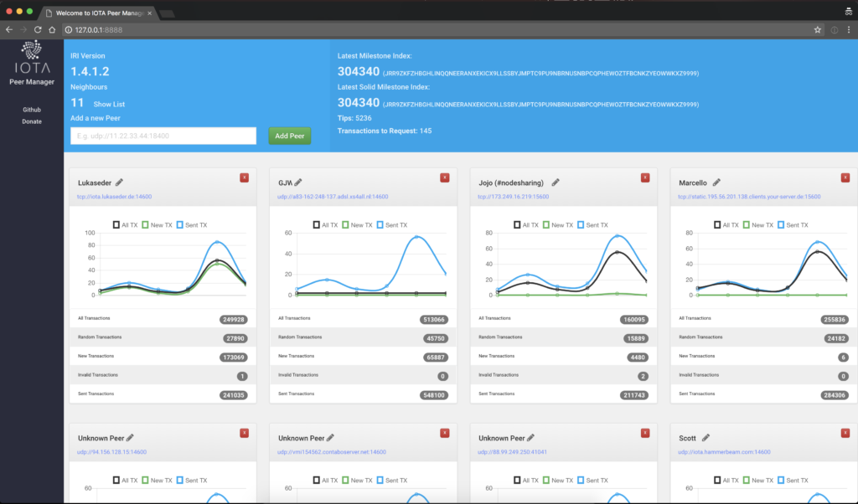This screenshot has width=858, height=504.
Task: Toggle All TX series in Jojo chart
Action: point(526,224)
